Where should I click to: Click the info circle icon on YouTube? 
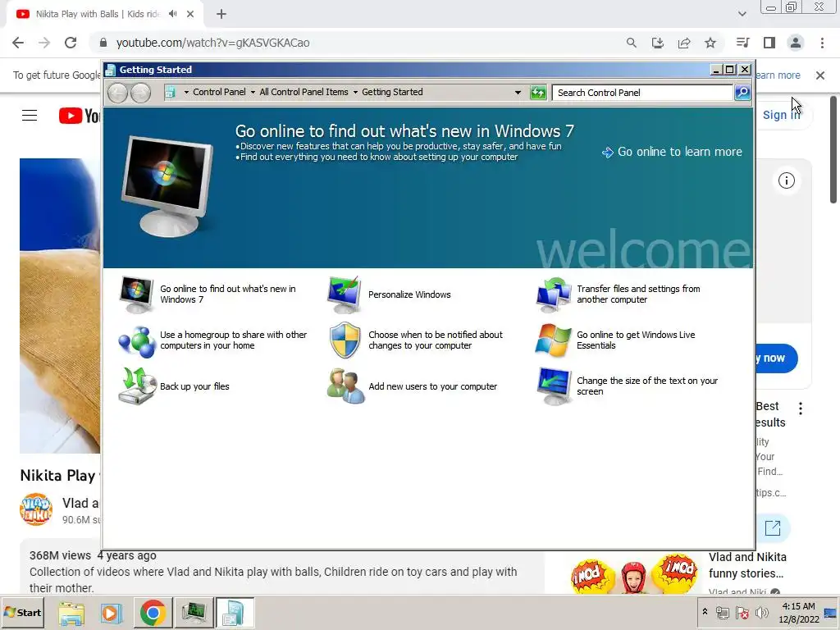click(786, 180)
